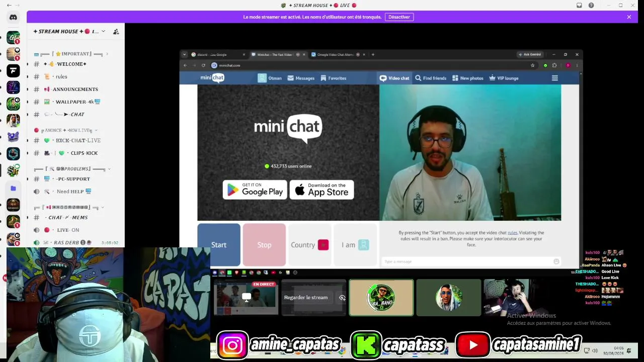This screenshot has width=644, height=362.
Task: Select the EN DIRECT stream thumbnail
Action: pos(246,298)
